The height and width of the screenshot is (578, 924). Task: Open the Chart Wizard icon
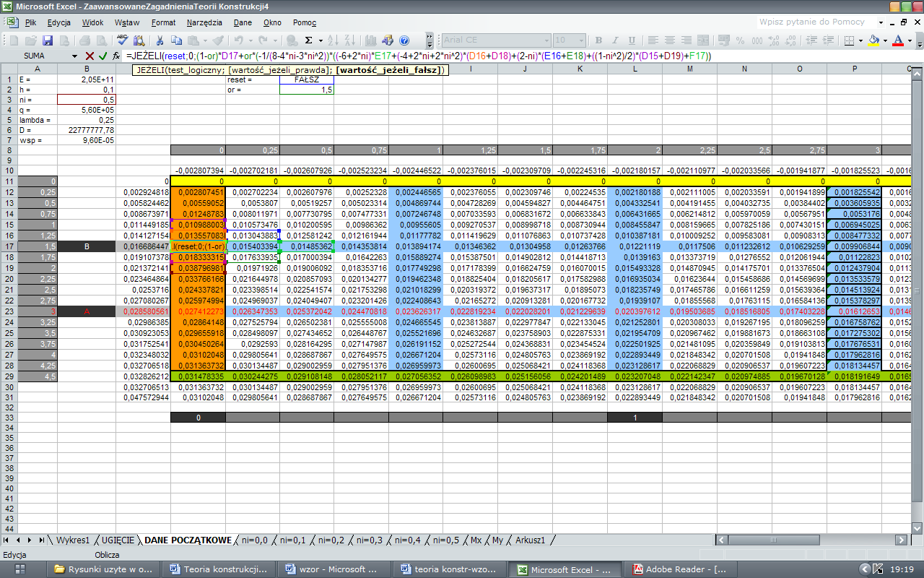(370, 40)
